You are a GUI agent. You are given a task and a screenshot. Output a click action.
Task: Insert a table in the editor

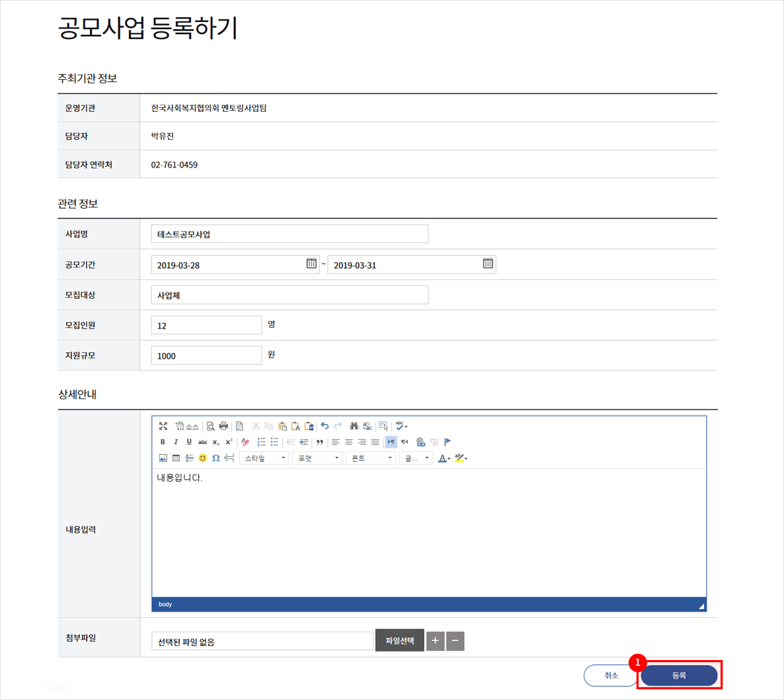pyautogui.click(x=176, y=458)
